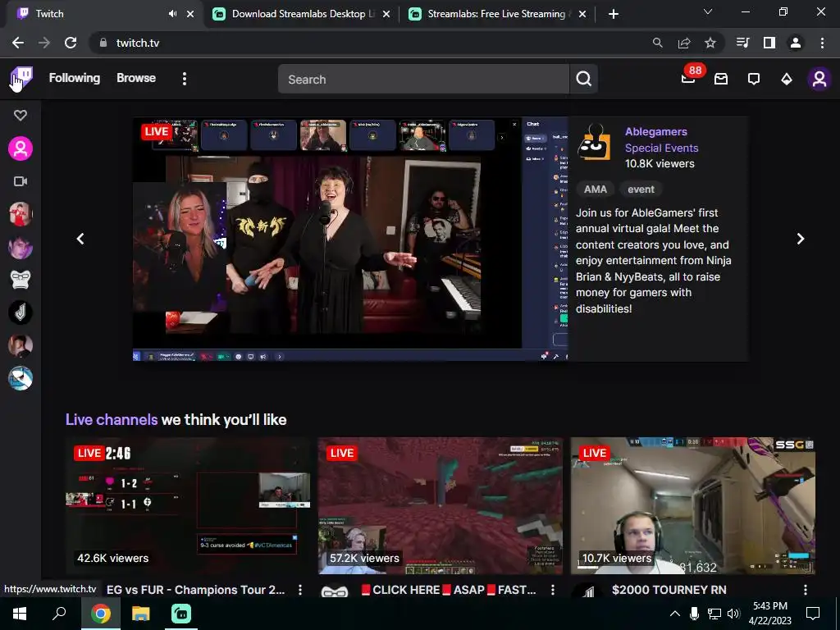Image resolution: width=840 pixels, height=630 pixels.
Task: Open notifications inbox with 88 badge
Action: pyautogui.click(x=689, y=78)
